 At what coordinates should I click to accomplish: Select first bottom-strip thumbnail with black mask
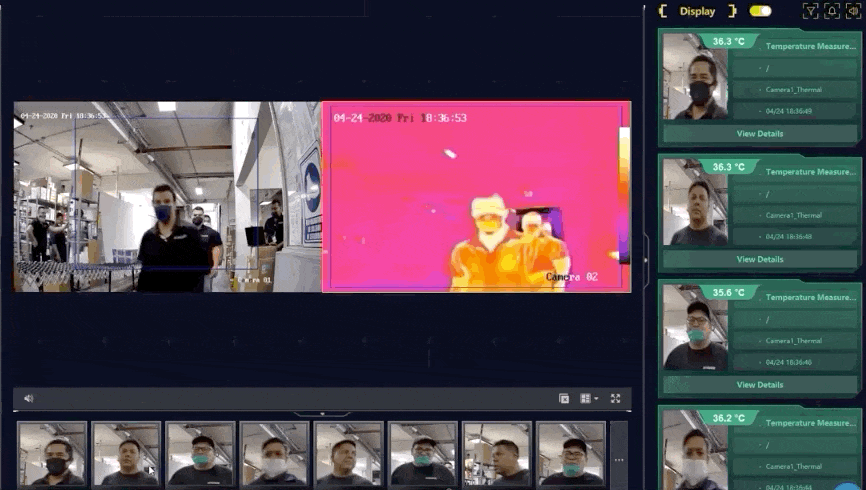point(52,454)
